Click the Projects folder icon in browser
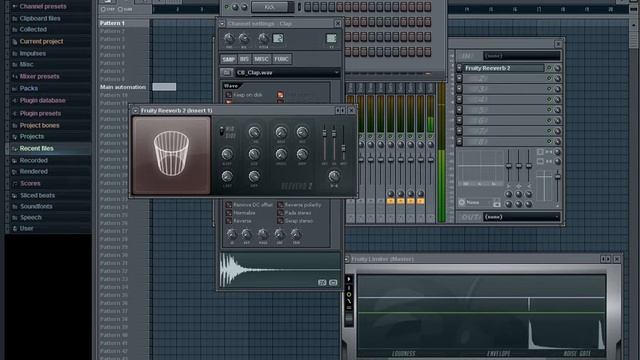This screenshot has width=640, height=360. coord(15,137)
